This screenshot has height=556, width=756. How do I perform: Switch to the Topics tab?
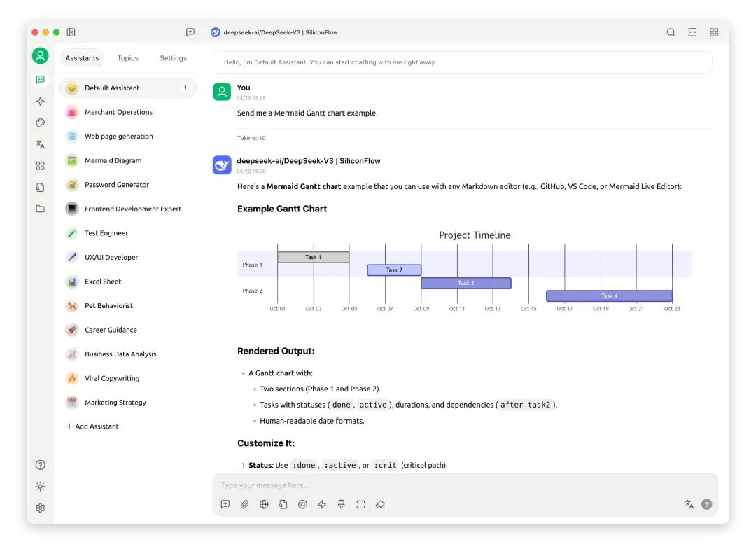click(127, 58)
